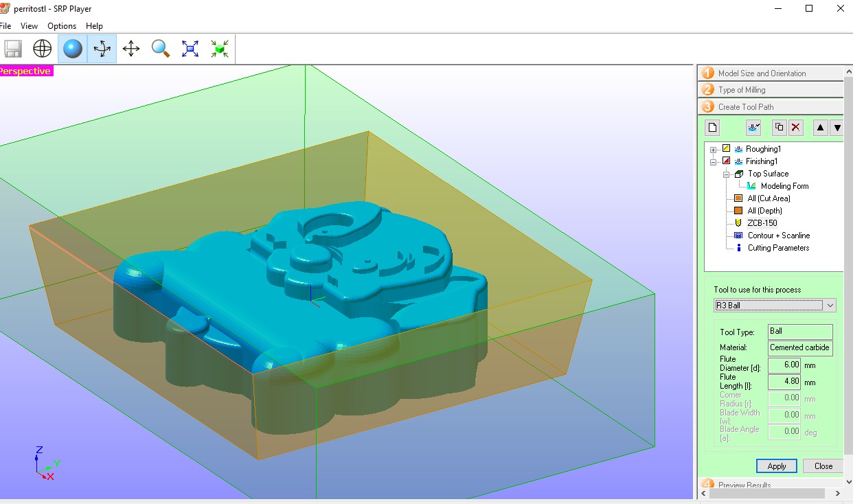Open the View menu

[30, 26]
